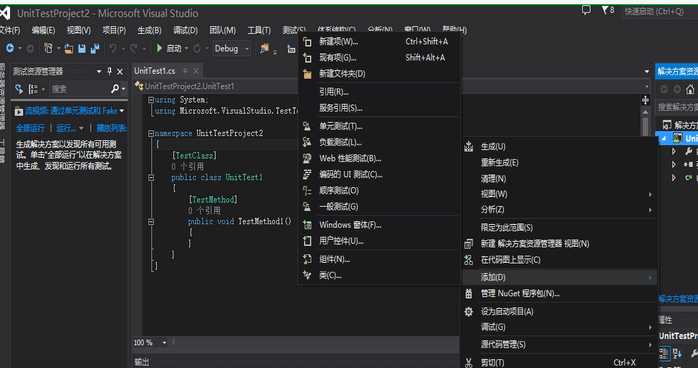Click the Open File folder toolbar icon
Viewport: 698px width, 368px height.
[68, 49]
